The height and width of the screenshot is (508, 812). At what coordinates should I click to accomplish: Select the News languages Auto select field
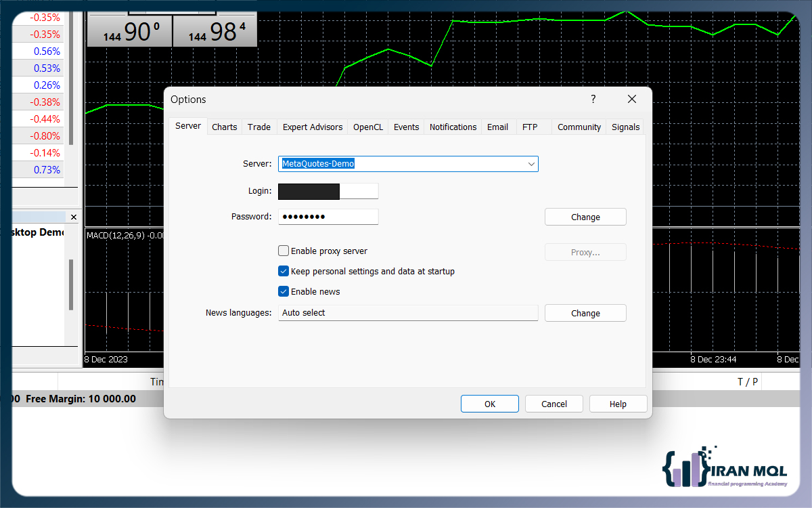(x=408, y=313)
